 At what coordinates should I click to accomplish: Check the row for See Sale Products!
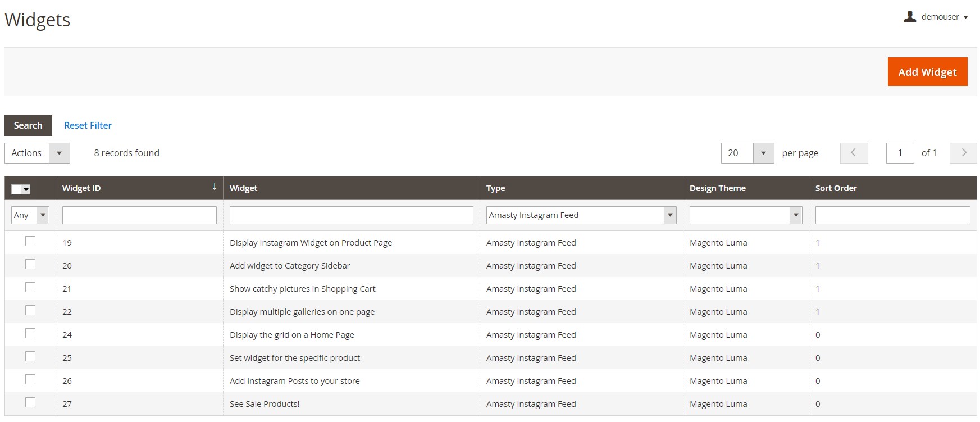(x=30, y=403)
